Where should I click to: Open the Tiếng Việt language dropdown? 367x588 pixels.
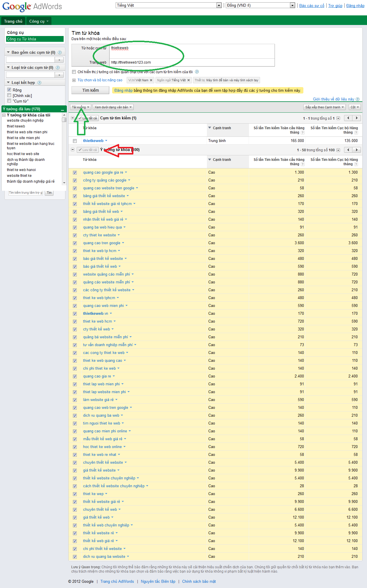[x=169, y=6]
